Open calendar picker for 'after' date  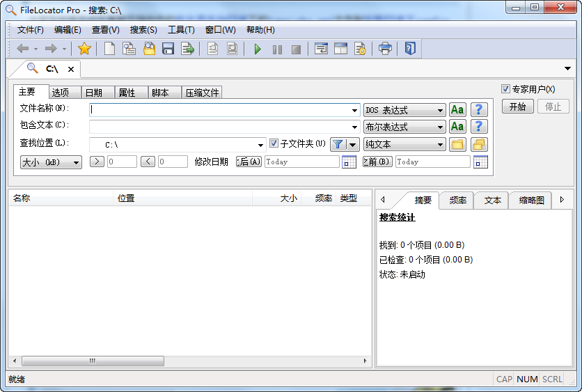point(349,162)
